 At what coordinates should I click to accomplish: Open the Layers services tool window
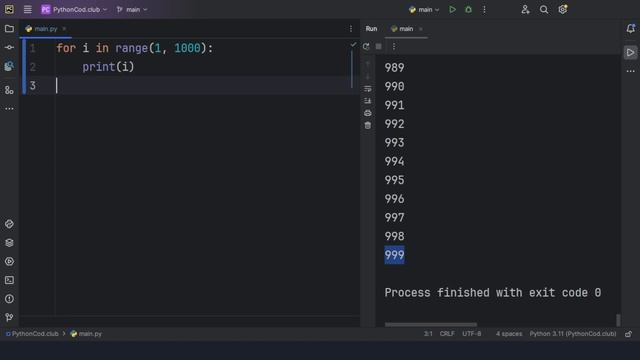click(9, 243)
